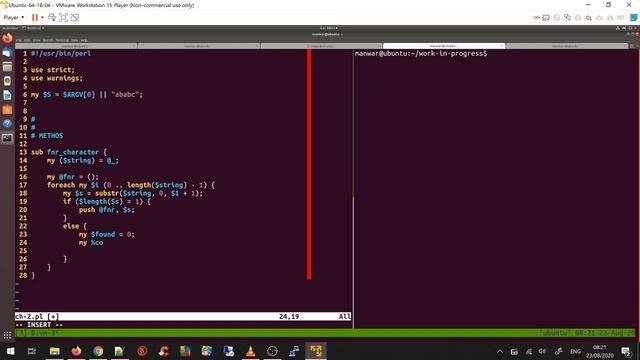Open Thunderbird from the Ubuntu dock
This screenshot has height=360, width=640.
[7, 53]
